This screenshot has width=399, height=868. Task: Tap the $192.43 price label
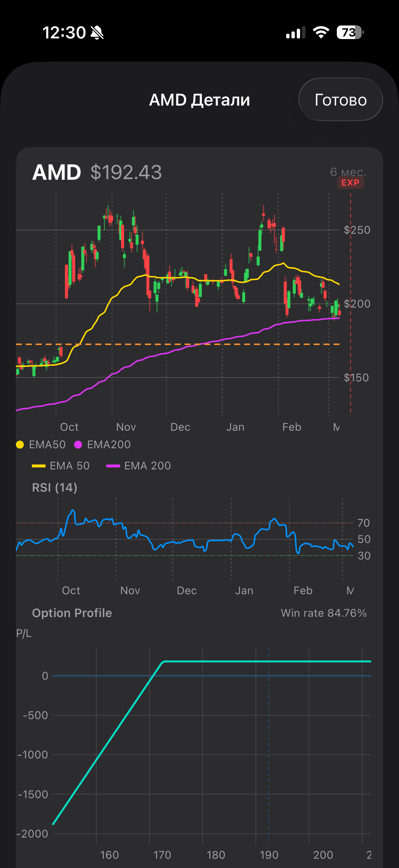(126, 172)
